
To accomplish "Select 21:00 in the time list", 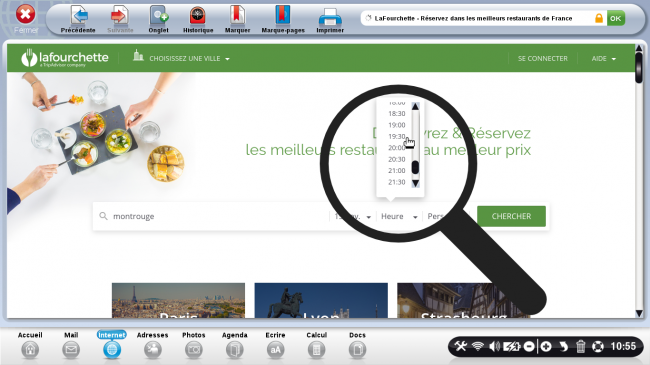I will tap(396, 170).
